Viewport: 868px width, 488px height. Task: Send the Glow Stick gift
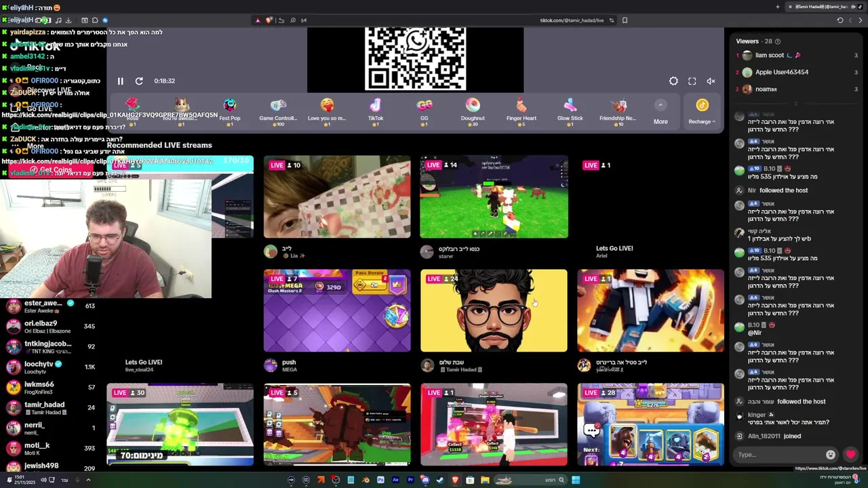click(x=570, y=112)
